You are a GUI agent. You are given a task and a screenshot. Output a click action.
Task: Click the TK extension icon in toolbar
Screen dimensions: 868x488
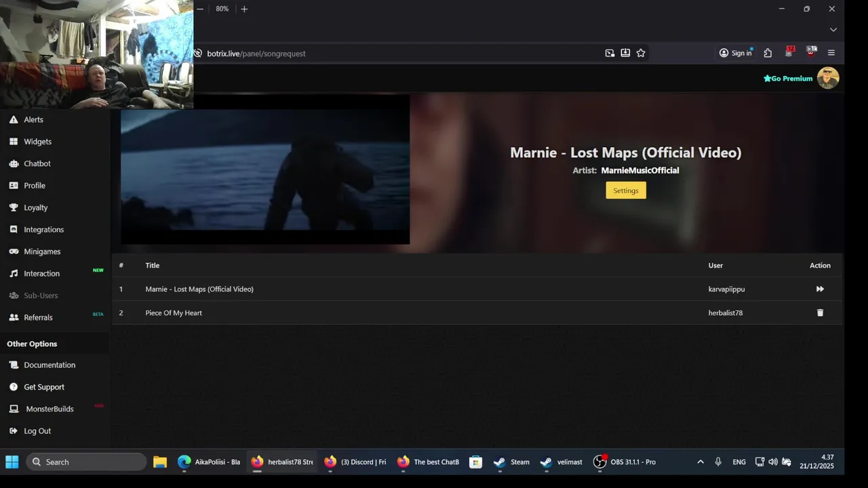(811, 52)
